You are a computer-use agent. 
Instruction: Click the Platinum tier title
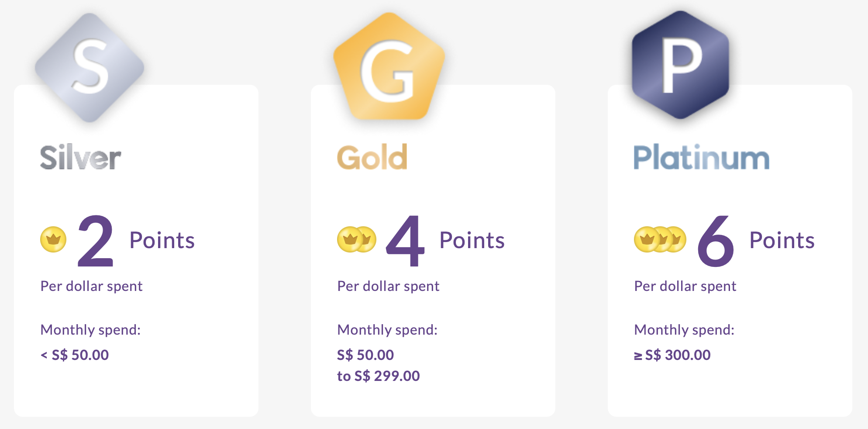[x=701, y=157]
